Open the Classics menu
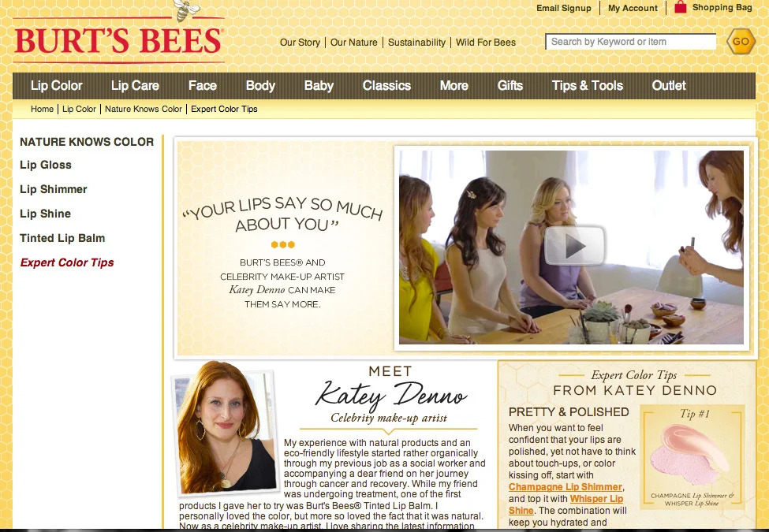This screenshot has height=532, width=769. coord(386,86)
